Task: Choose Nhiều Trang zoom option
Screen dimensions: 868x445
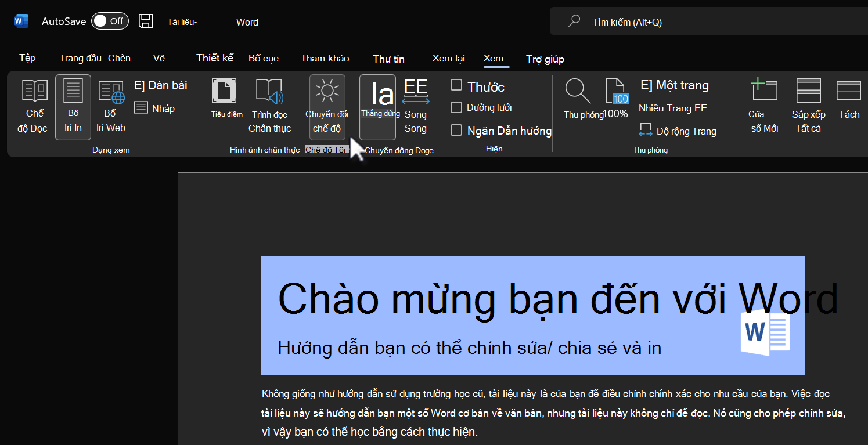Action: 673,108
